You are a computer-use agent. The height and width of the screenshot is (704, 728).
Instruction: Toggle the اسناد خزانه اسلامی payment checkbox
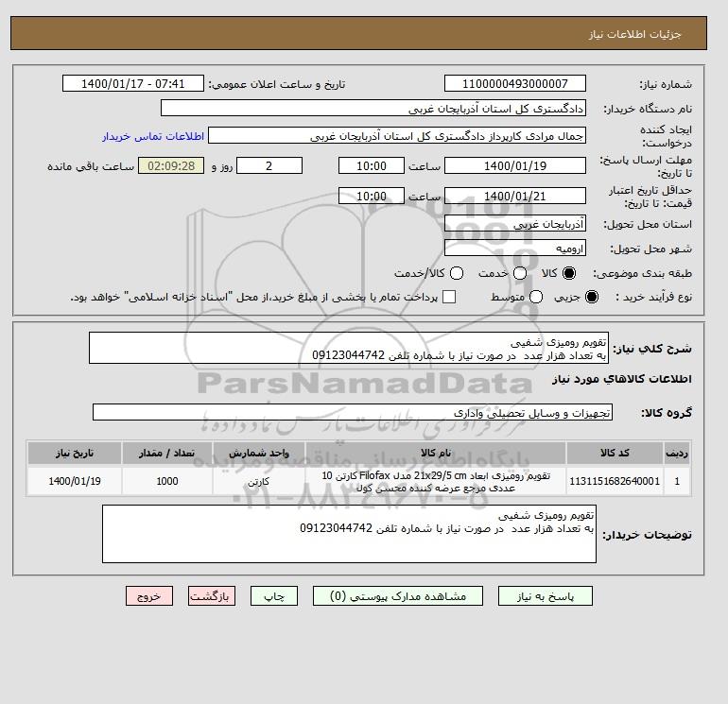[449, 297]
